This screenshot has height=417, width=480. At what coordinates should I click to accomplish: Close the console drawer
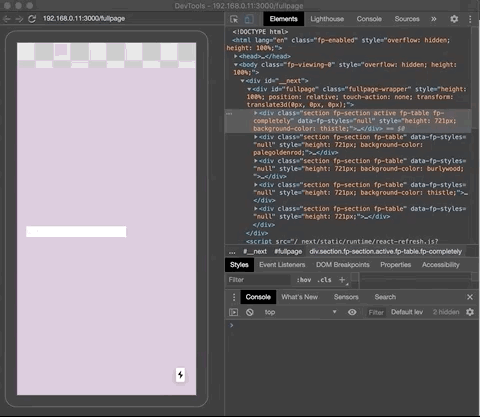(x=470, y=297)
